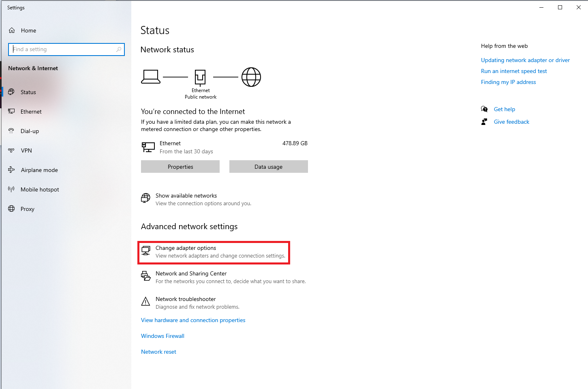Click the search magnifier icon
This screenshot has height=389, width=588.
coord(119,49)
